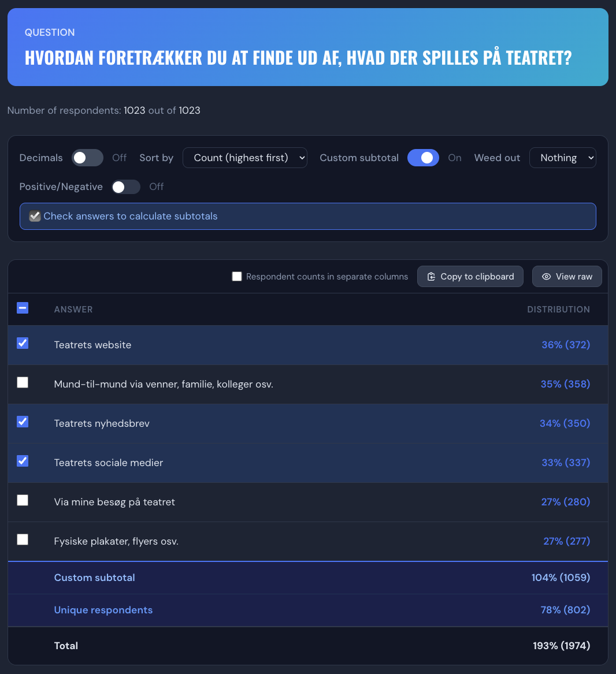Check the Fysiske plakater, flyers checkbox
This screenshot has height=674, width=616.
pos(23,539)
